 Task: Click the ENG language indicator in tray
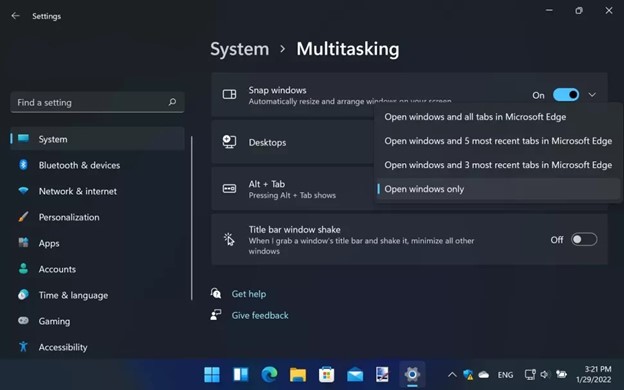[x=505, y=375]
